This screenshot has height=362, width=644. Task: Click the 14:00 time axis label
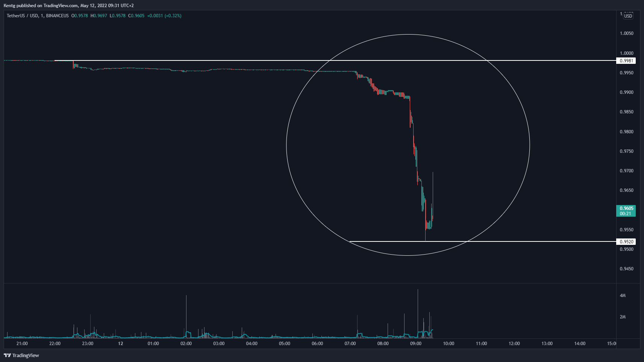[580, 344]
